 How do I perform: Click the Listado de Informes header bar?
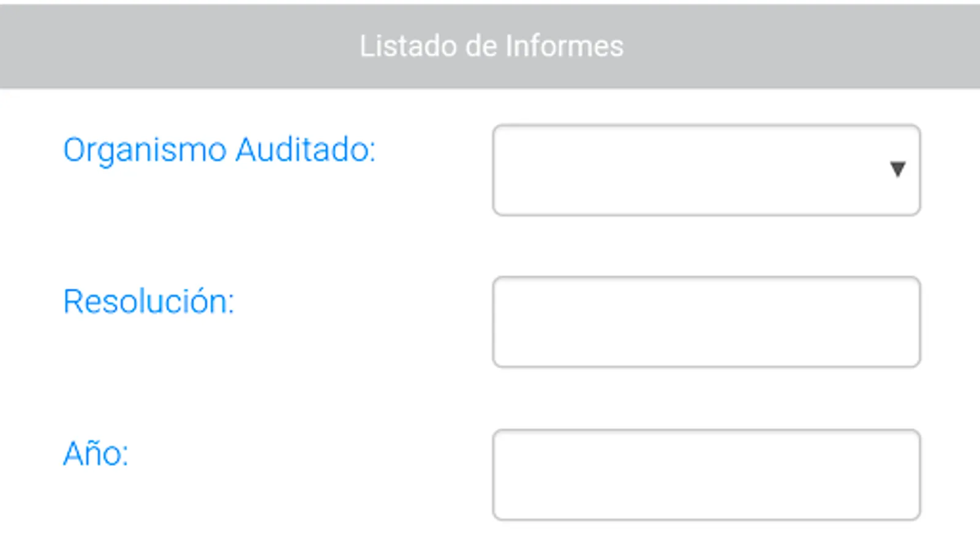coord(490,46)
